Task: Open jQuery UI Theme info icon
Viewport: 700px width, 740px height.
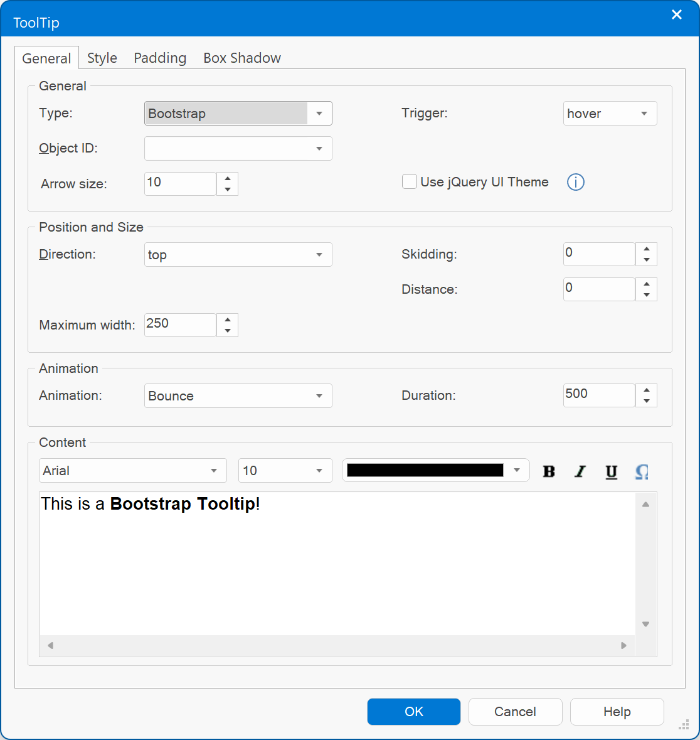Action: [575, 182]
